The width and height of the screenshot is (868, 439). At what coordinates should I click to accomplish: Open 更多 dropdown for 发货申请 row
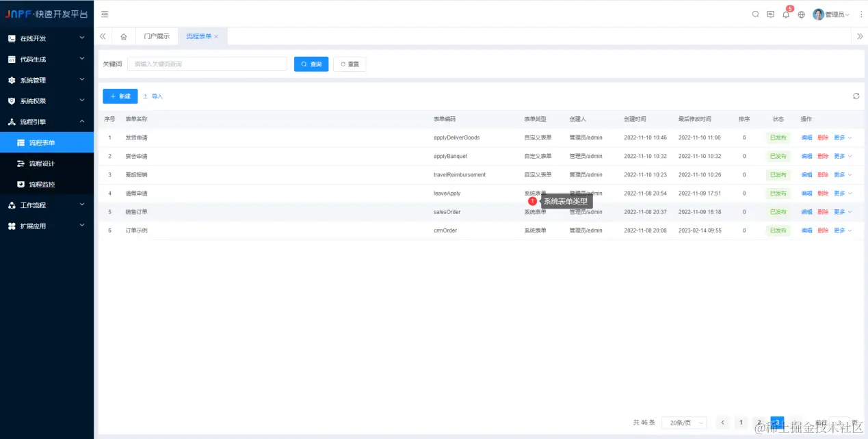pyautogui.click(x=843, y=137)
